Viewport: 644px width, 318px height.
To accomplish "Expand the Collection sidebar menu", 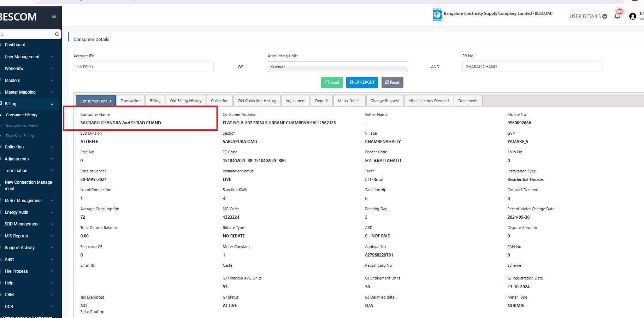I will (x=29, y=147).
